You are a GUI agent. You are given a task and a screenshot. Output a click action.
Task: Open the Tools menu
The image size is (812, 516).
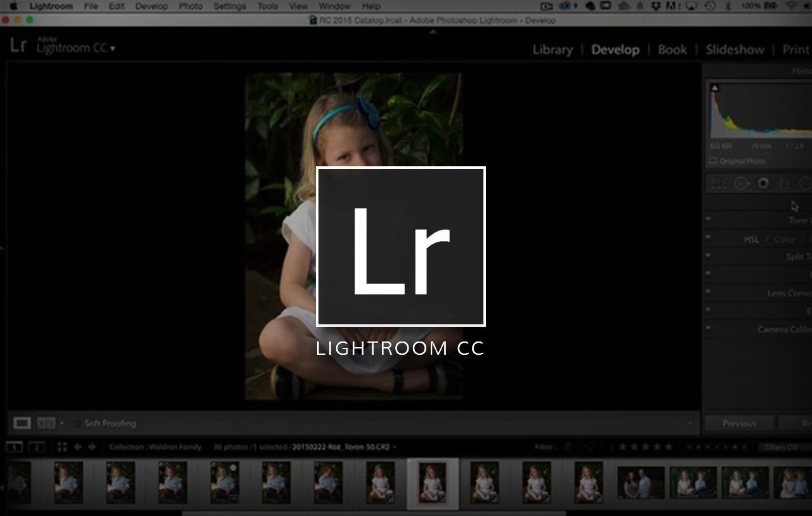268,6
